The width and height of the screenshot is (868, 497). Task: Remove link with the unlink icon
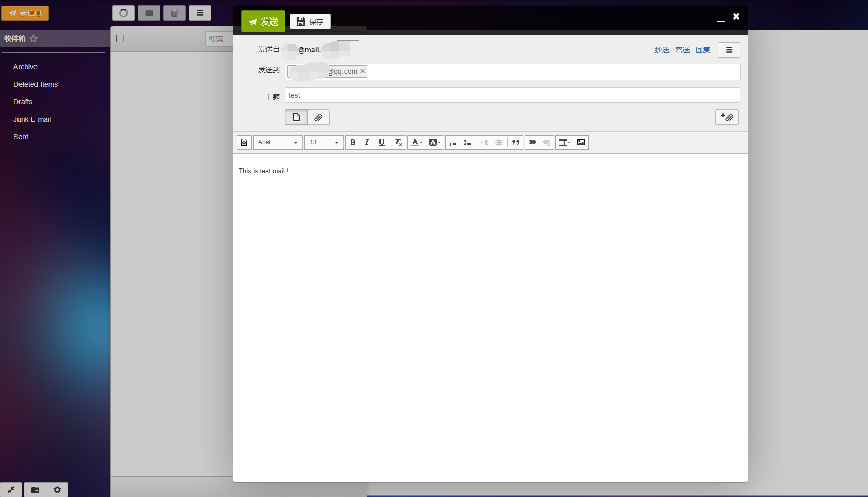(547, 142)
